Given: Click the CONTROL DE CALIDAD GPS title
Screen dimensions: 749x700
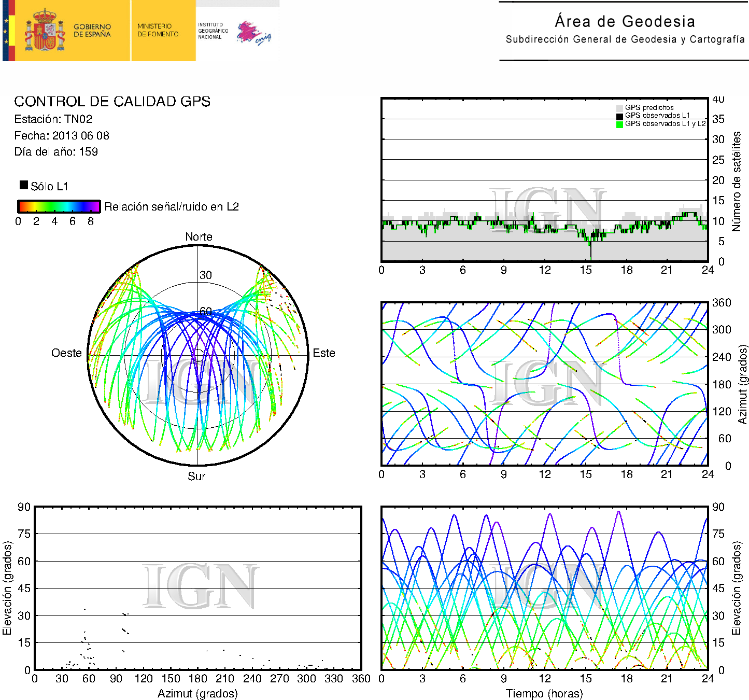Looking at the screenshot, I should pyautogui.click(x=112, y=102).
